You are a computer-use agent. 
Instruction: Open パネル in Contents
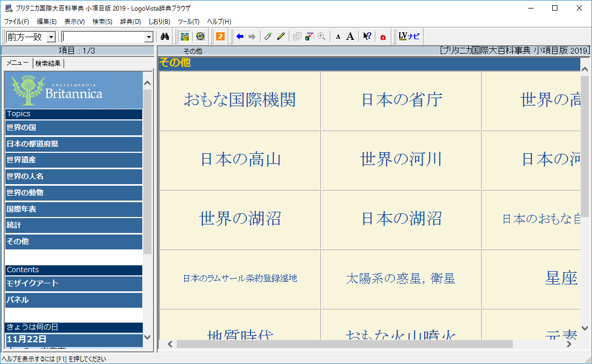[74, 300]
